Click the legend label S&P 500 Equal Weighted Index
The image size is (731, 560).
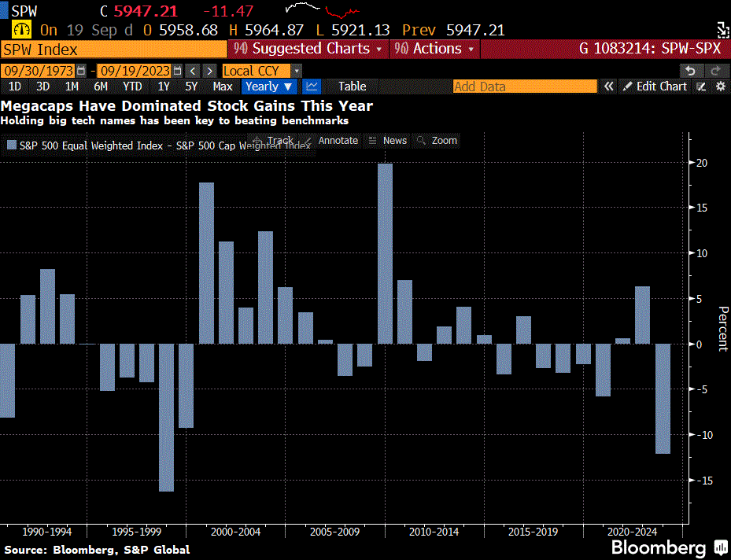point(91,146)
